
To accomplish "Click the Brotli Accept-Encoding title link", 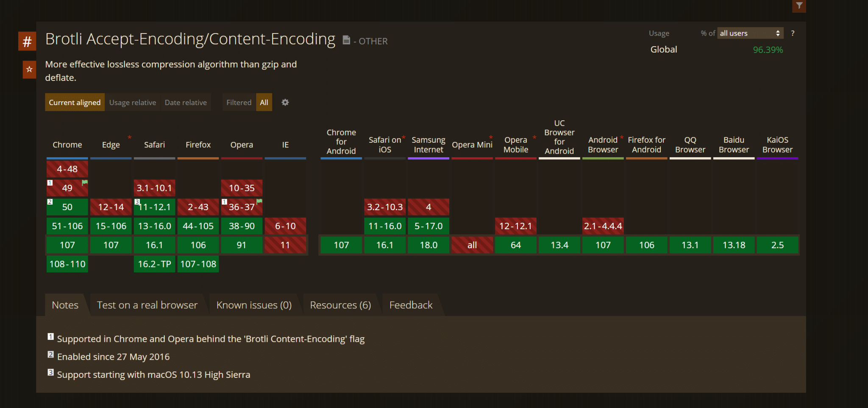I will pos(190,39).
